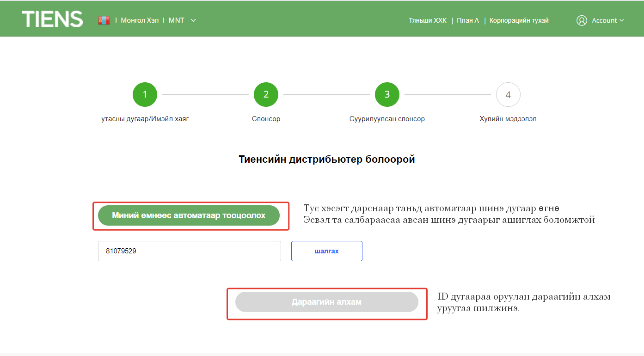Expand the language and currency chevron after MNT
The image size is (644, 356).
[193, 20]
